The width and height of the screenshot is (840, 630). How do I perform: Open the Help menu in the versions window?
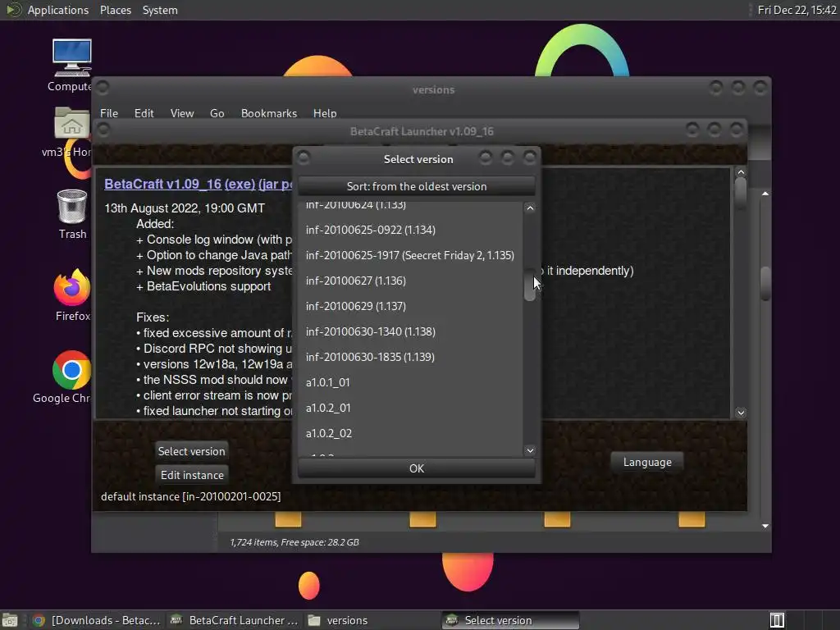click(x=325, y=113)
